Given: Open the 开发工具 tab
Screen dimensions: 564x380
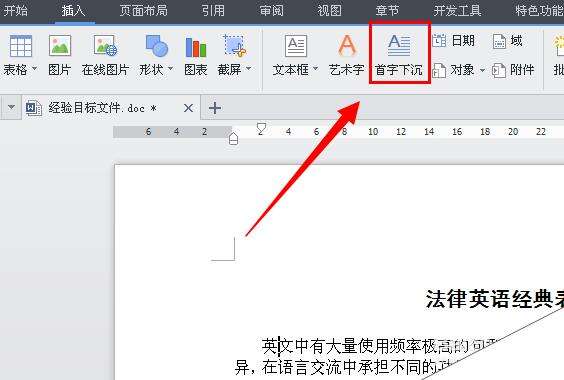Looking at the screenshot, I should tap(457, 10).
